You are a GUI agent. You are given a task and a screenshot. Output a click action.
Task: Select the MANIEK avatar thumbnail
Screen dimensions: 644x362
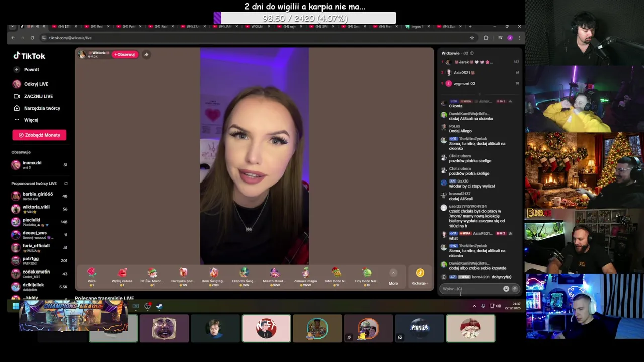[x=419, y=328]
